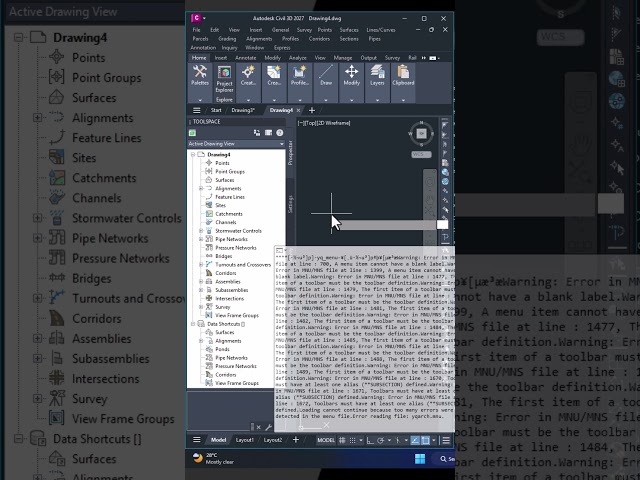Switch to the Layout1 tab
This screenshot has width=640, height=480.
pos(244,440)
